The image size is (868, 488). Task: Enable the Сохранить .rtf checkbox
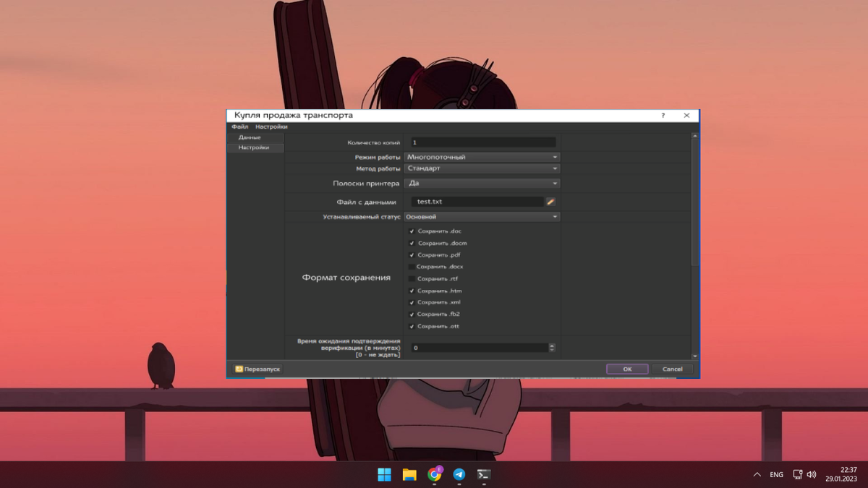[x=412, y=279]
